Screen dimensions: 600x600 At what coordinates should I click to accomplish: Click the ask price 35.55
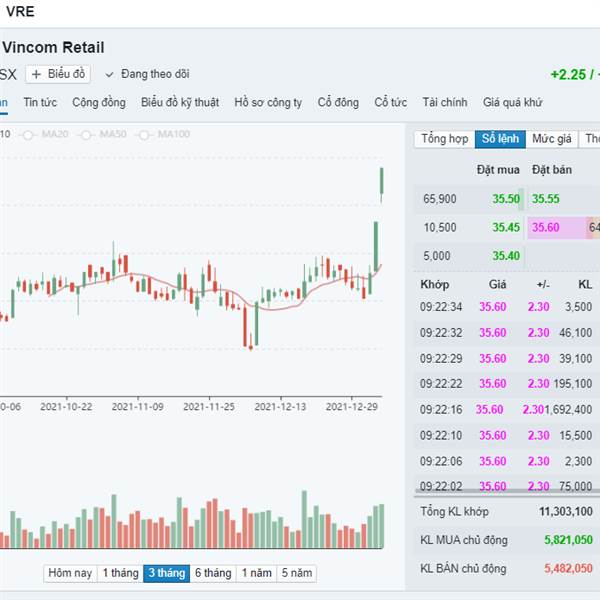pos(546,199)
